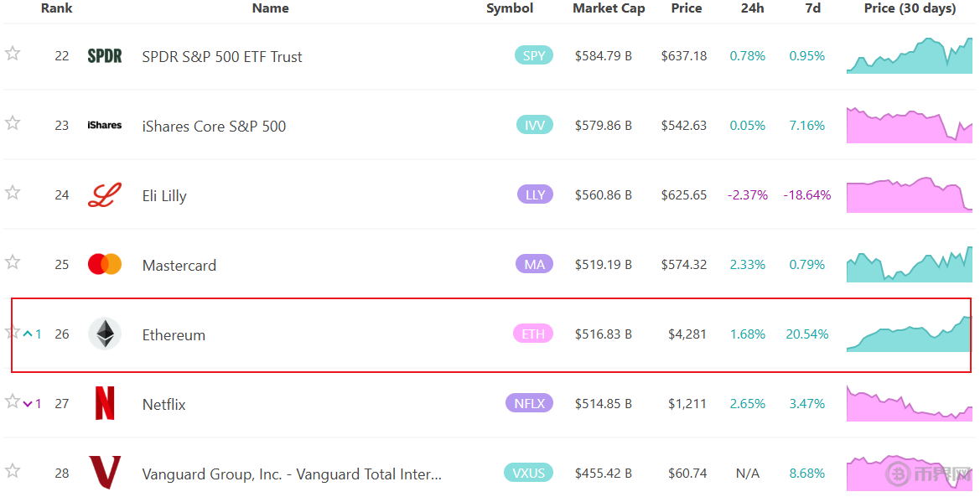This screenshot has width=980, height=497.
Task: Sort by Market Cap column header
Action: click(x=609, y=8)
